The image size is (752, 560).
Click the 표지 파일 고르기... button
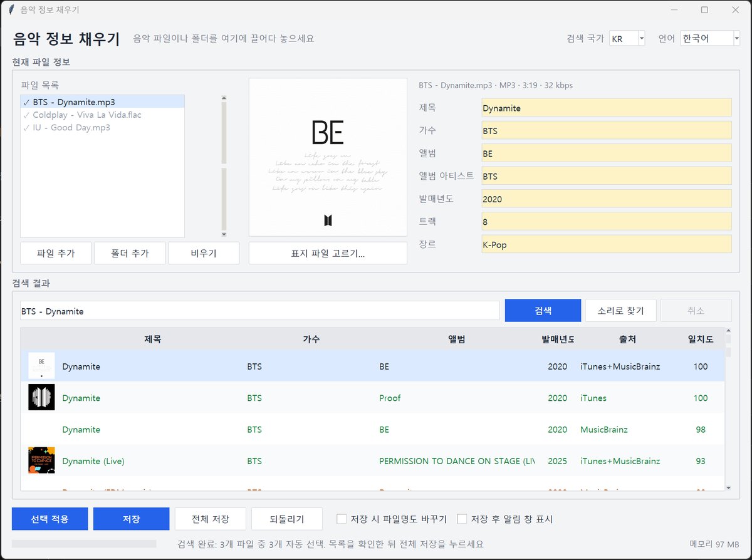pos(328,253)
